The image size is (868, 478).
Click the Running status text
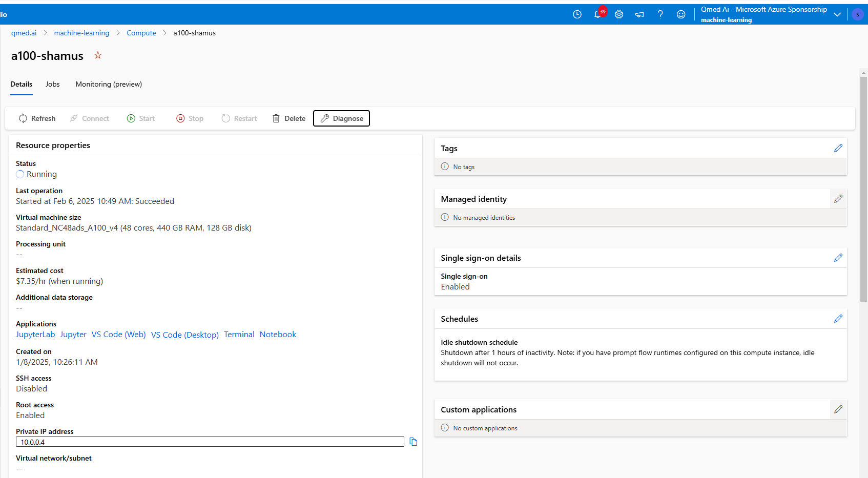(42, 174)
